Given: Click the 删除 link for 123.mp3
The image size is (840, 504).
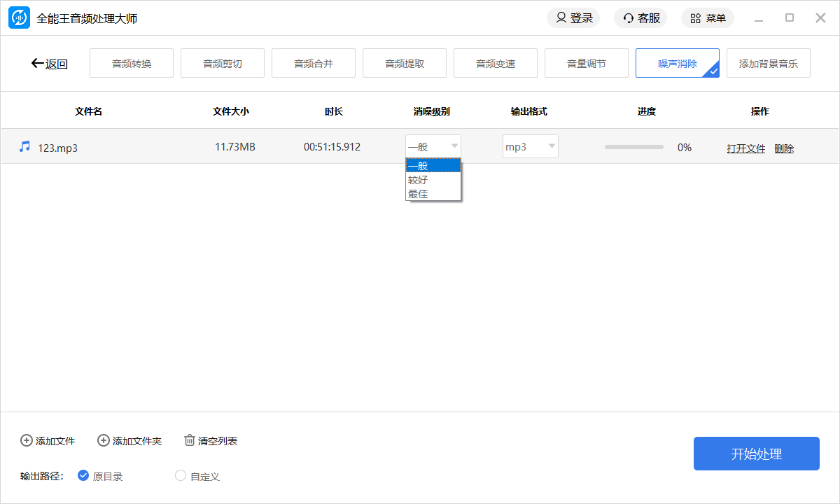Looking at the screenshot, I should point(784,148).
